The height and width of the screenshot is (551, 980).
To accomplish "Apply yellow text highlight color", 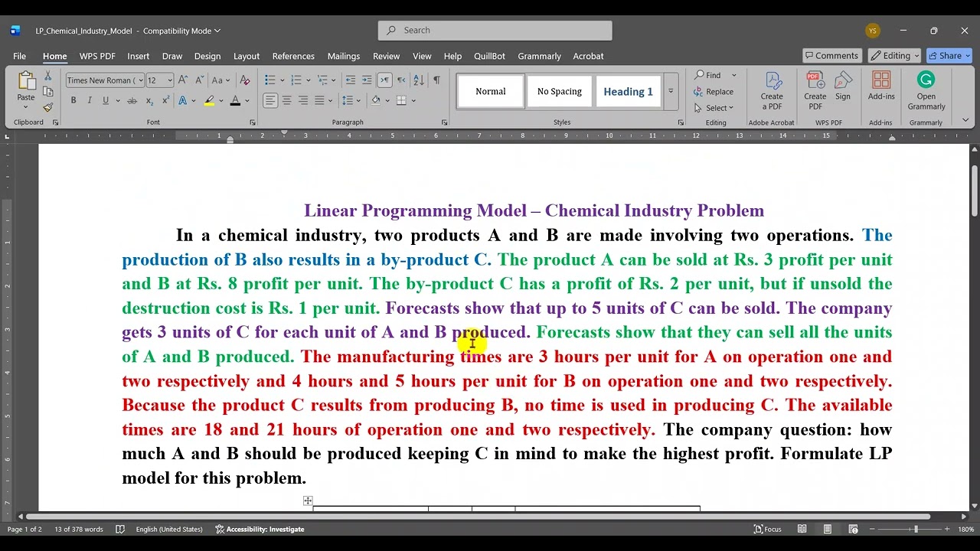I will (x=209, y=100).
